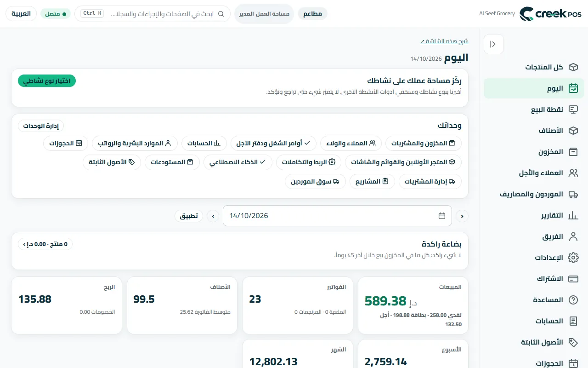
Task: Select the اليوم sidebar item
Action: pos(534,88)
